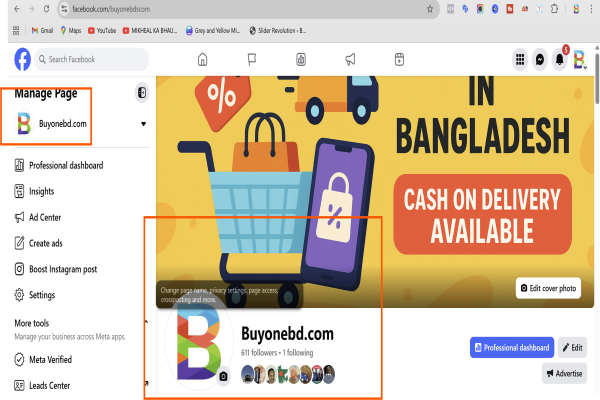Open the Ad Center megaphone icon in top bar
600x400 pixels.
[350, 59]
